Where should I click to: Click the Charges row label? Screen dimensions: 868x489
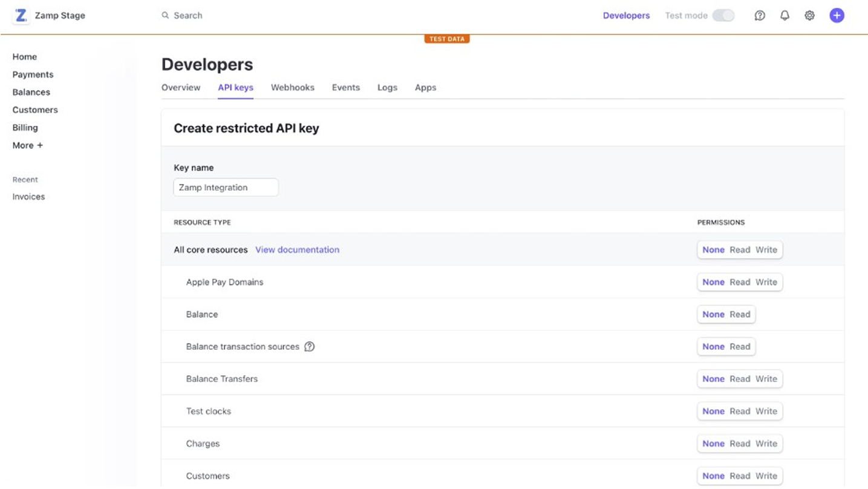click(203, 444)
